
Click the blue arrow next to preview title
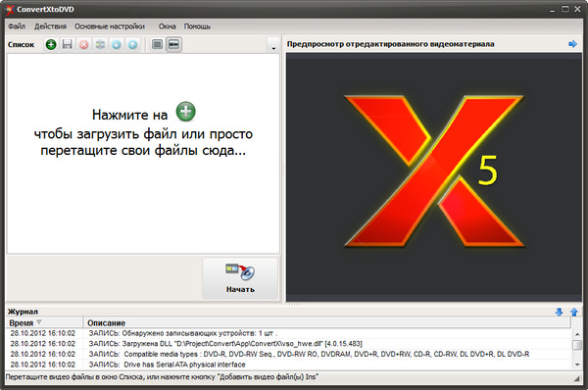(572, 44)
